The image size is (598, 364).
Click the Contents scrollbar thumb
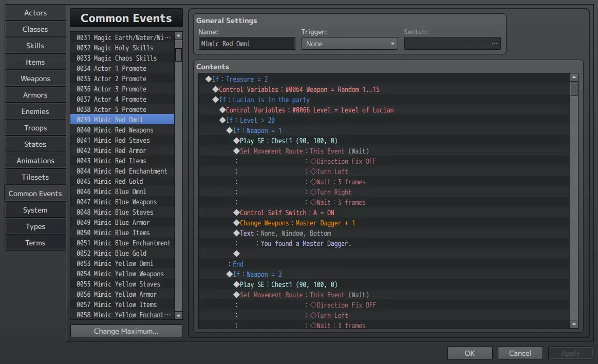click(x=574, y=89)
